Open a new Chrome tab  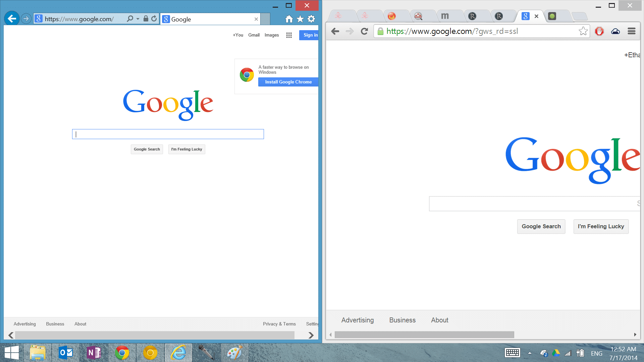pyautogui.click(x=579, y=16)
